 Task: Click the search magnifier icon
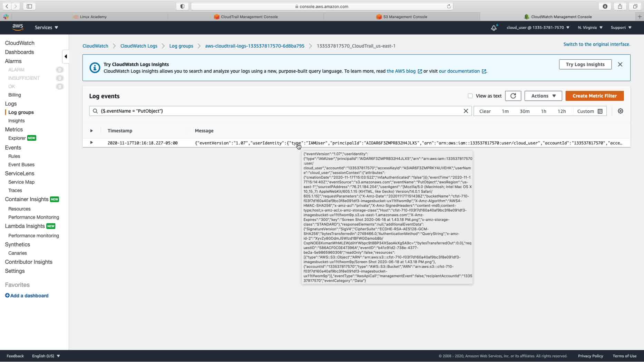click(x=95, y=111)
